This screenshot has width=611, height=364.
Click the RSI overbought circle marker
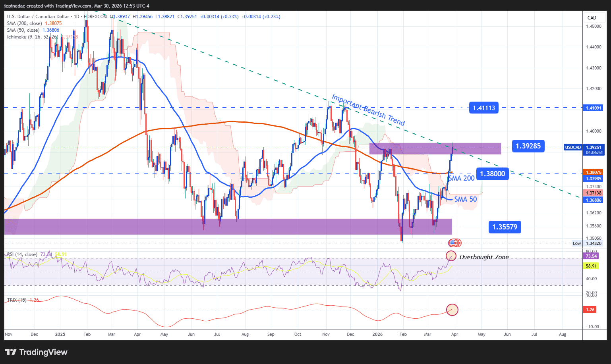(x=451, y=256)
